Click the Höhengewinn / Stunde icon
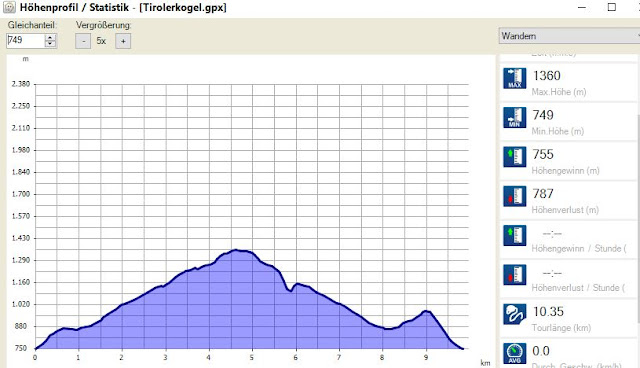Viewport: 640px width, 368px height. coord(515,235)
